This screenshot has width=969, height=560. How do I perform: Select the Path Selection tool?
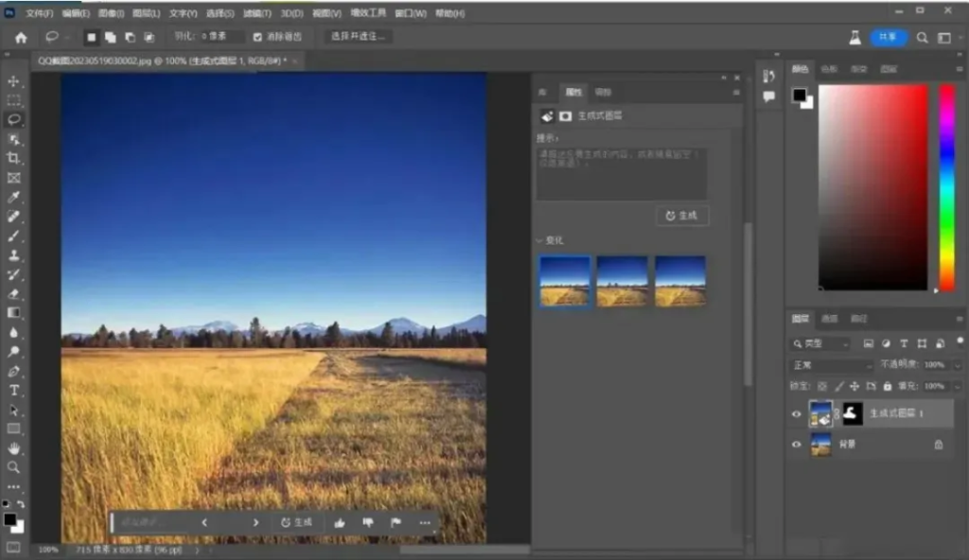(x=13, y=410)
